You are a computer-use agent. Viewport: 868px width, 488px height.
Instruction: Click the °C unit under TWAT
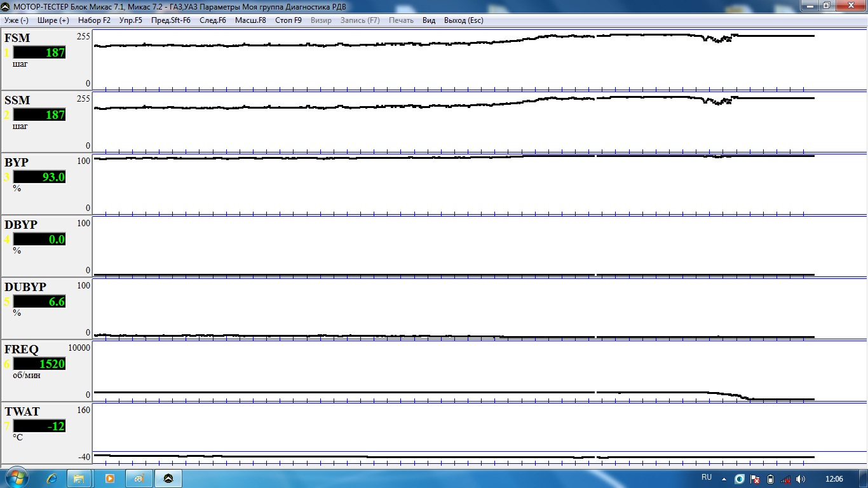18,438
